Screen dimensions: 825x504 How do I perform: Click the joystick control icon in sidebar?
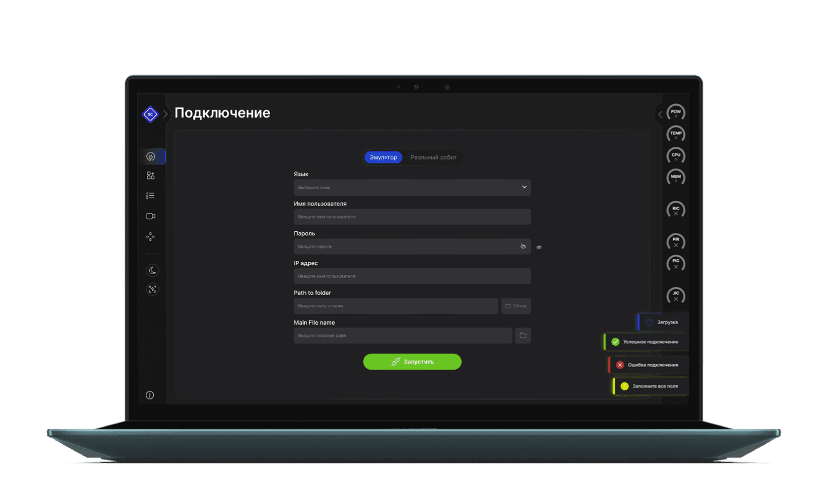click(150, 237)
